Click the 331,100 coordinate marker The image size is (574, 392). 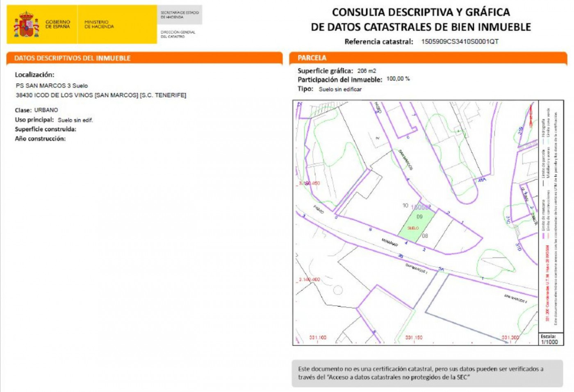click(318, 338)
